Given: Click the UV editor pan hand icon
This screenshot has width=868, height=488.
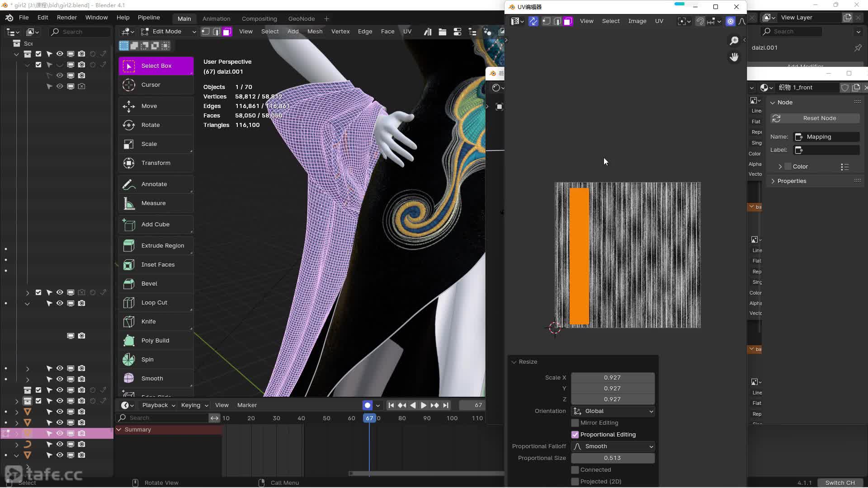Looking at the screenshot, I should coord(734,57).
